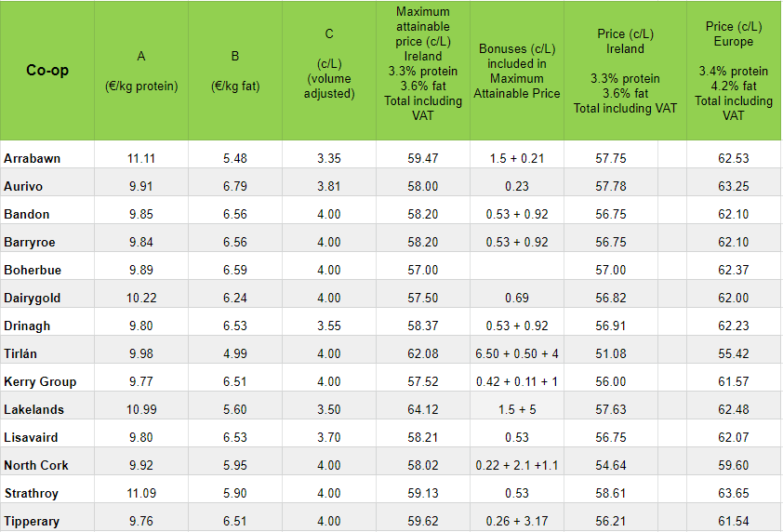The width and height of the screenshot is (783, 532).
Task: Click the North Cork row label
Action: point(36,466)
